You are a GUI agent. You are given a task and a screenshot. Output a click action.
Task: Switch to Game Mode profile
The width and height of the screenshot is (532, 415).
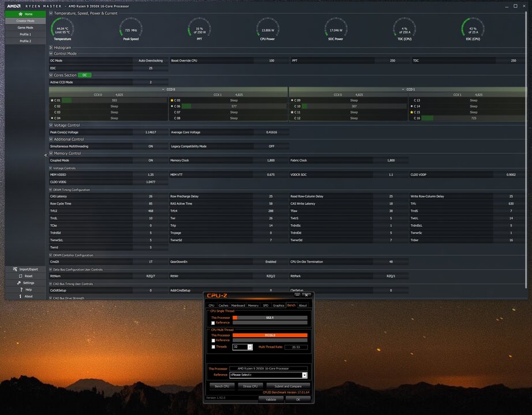[x=25, y=28]
